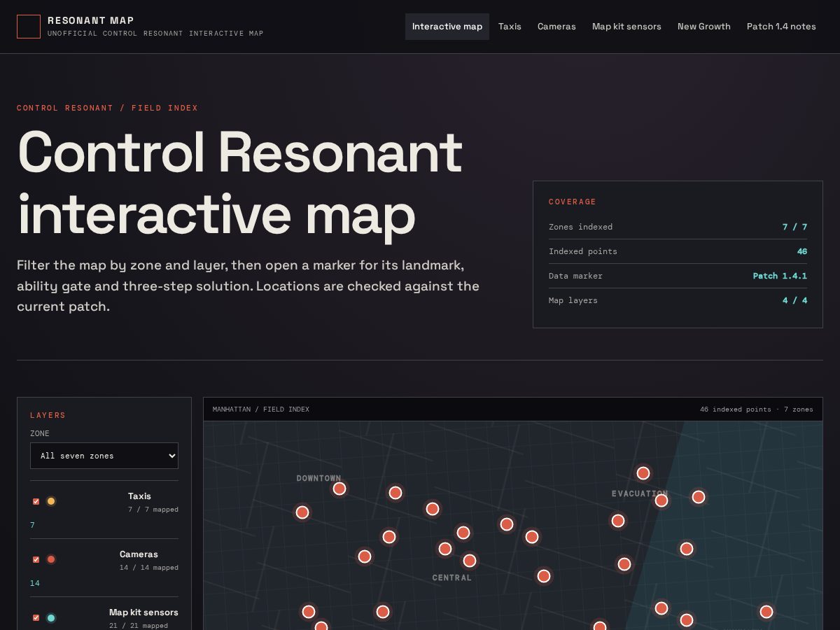The width and height of the screenshot is (840, 630).
Task: Click the Indexed points value '46'
Action: click(802, 251)
